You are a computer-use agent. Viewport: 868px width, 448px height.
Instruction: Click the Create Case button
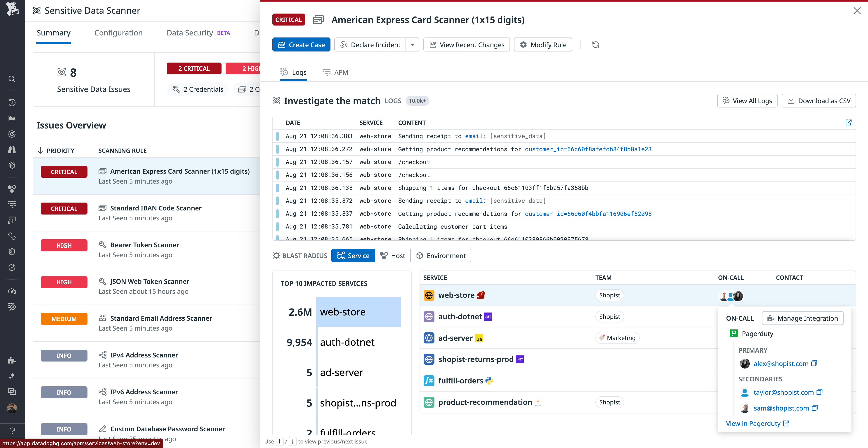301,44
